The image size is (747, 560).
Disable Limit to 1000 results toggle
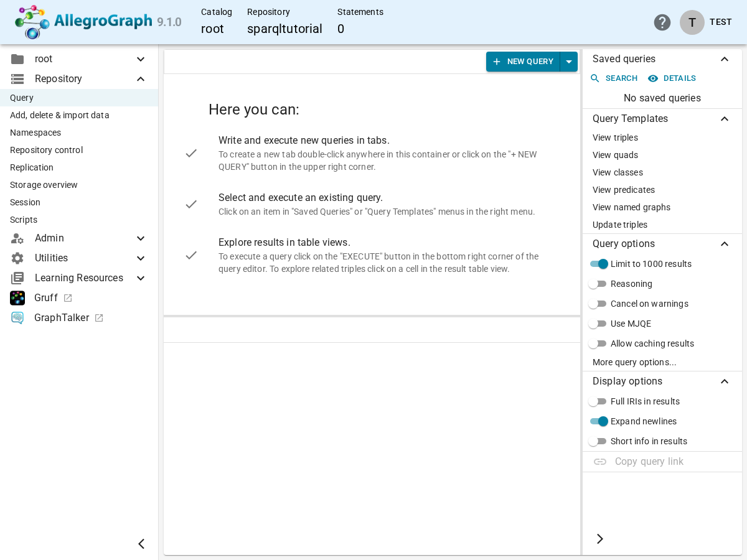click(x=599, y=264)
